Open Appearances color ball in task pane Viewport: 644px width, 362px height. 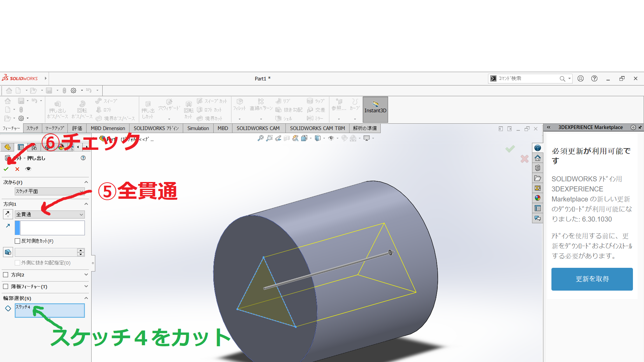(x=538, y=198)
